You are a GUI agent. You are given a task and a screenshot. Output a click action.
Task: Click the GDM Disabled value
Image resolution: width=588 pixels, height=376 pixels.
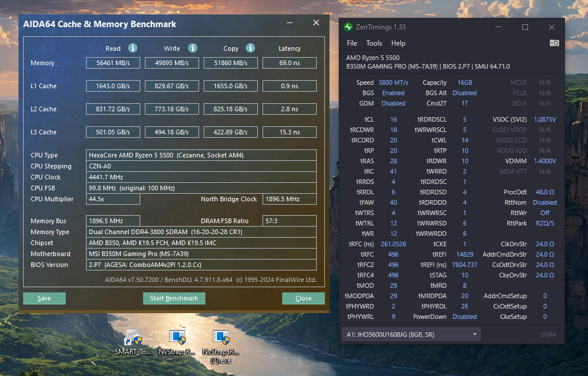point(394,103)
